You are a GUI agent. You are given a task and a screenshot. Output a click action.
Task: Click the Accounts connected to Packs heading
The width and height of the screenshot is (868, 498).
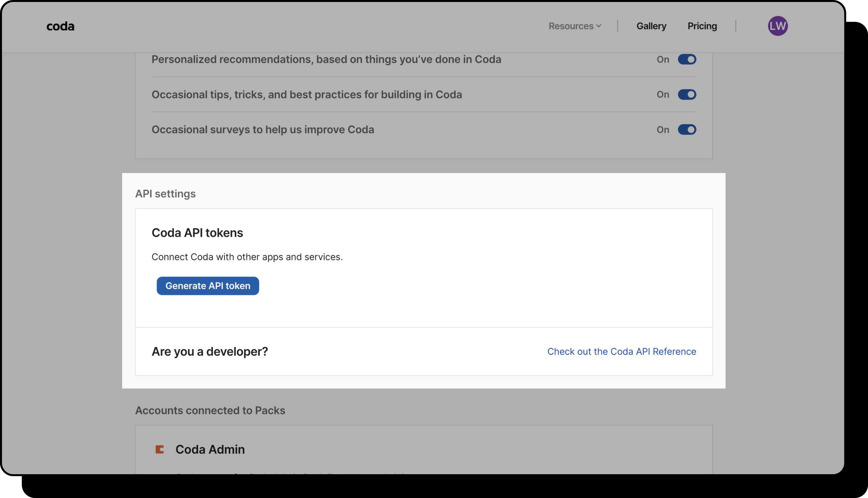pyautogui.click(x=210, y=410)
